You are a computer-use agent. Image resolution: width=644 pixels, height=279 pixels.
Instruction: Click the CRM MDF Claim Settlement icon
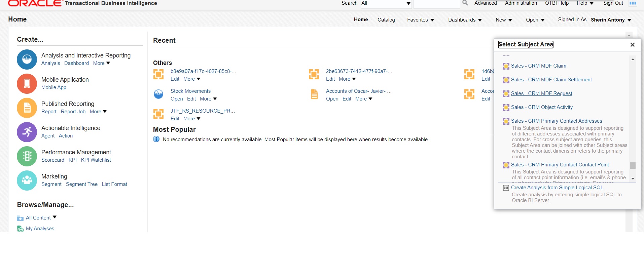click(506, 80)
